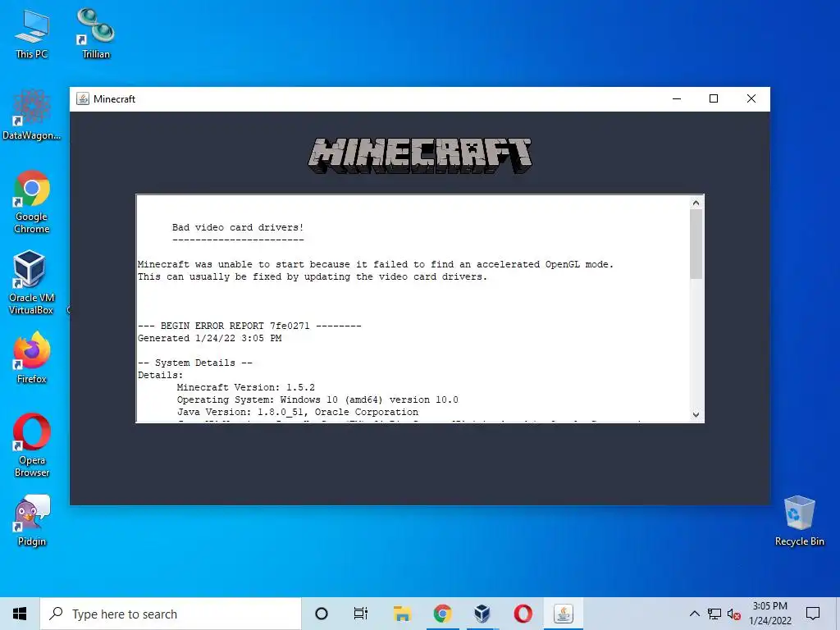Open File Explorer from the taskbar
This screenshot has width=840, height=630.
pyautogui.click(x=402, y=614)
